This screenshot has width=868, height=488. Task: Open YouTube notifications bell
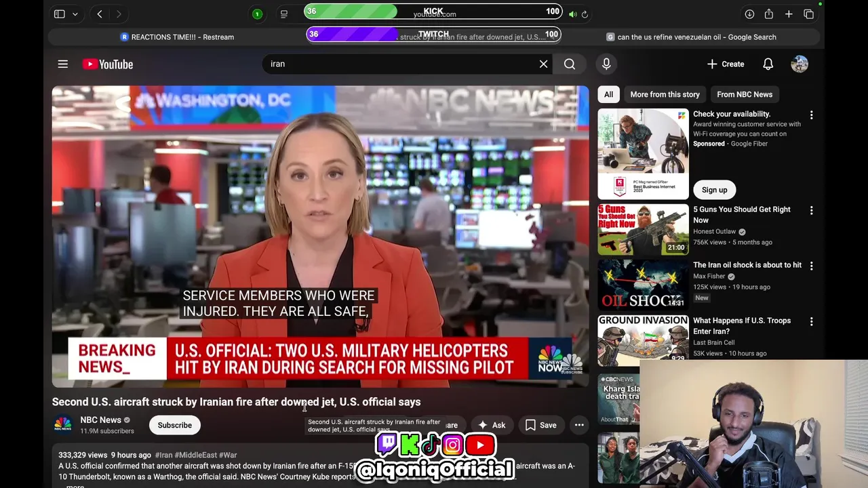768,64
